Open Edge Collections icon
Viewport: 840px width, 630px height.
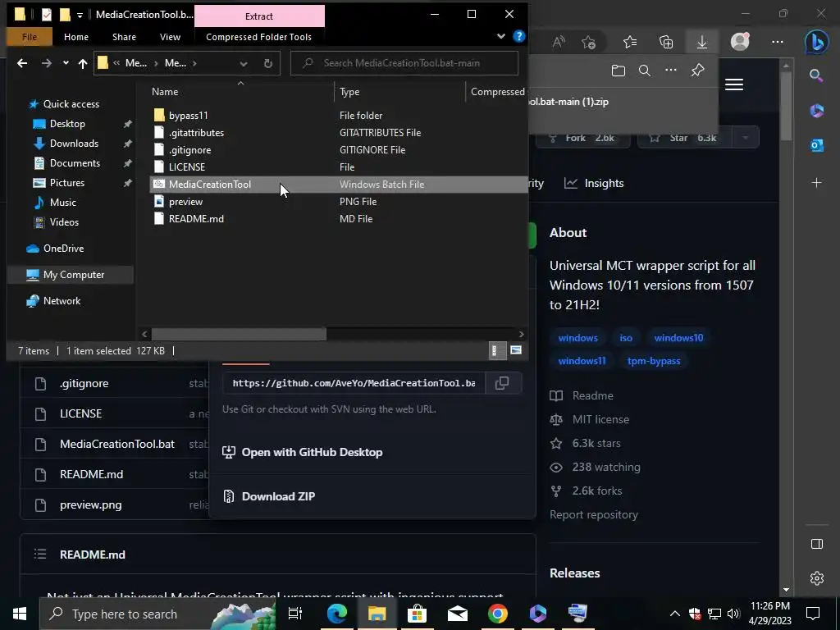(x=666, y=42)
